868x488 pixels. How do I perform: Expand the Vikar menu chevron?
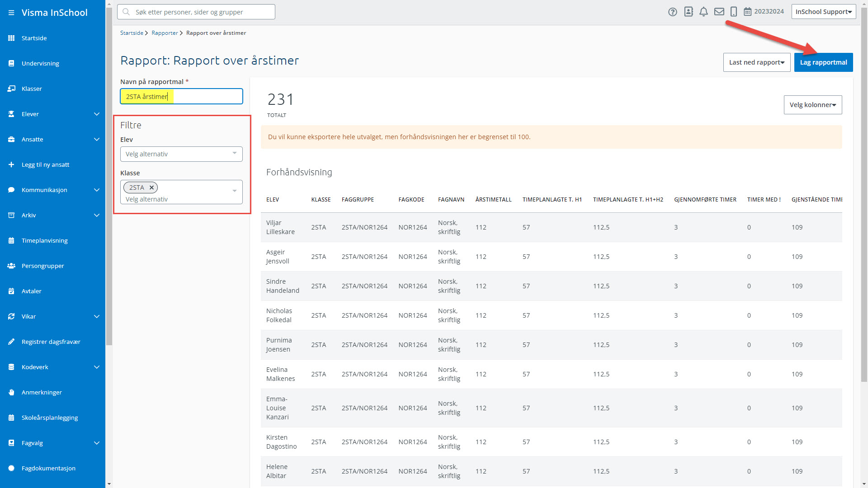(x=96, y=316)
